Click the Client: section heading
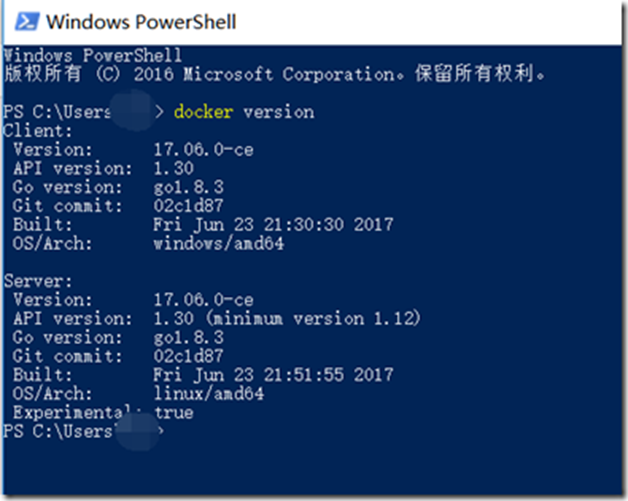The height and width of the screenshot is (501, 628). pos(38,131)
